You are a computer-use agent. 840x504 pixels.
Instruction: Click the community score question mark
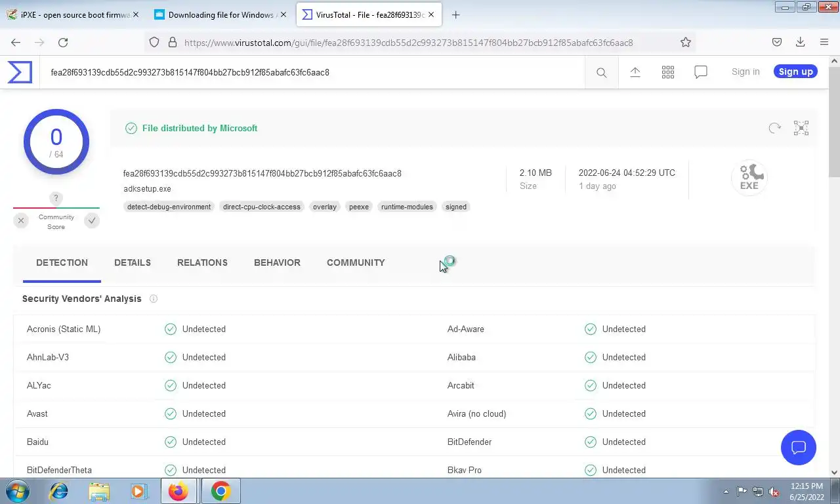click(56, 198)
